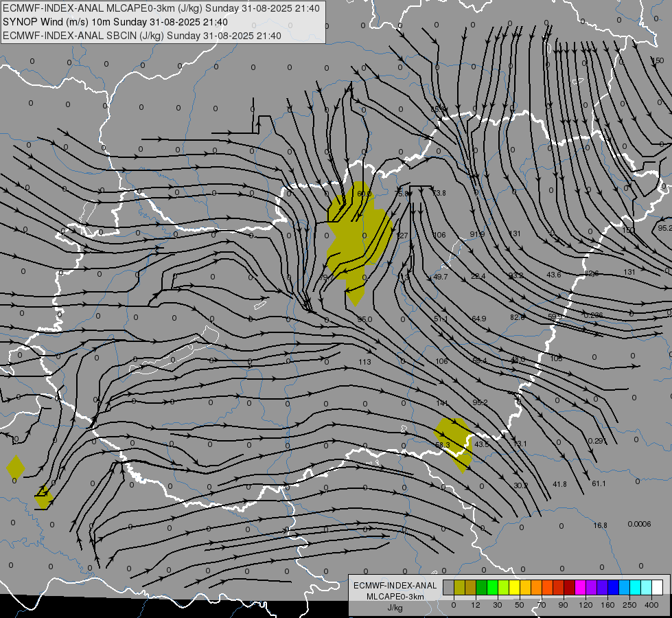The height and width of the screenshot is (618, 672).
Task: Click the legend tick value 250
Action: 629,605
